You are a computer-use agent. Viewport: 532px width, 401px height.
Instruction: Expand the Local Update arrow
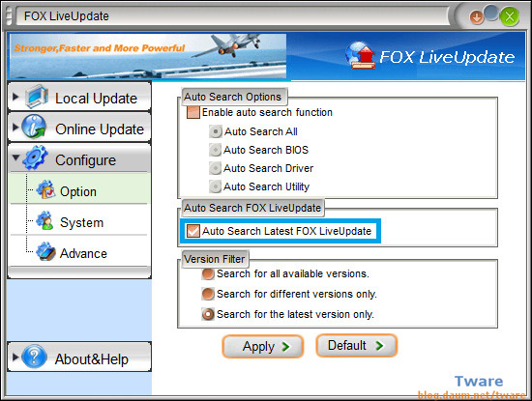coord(15,97)
